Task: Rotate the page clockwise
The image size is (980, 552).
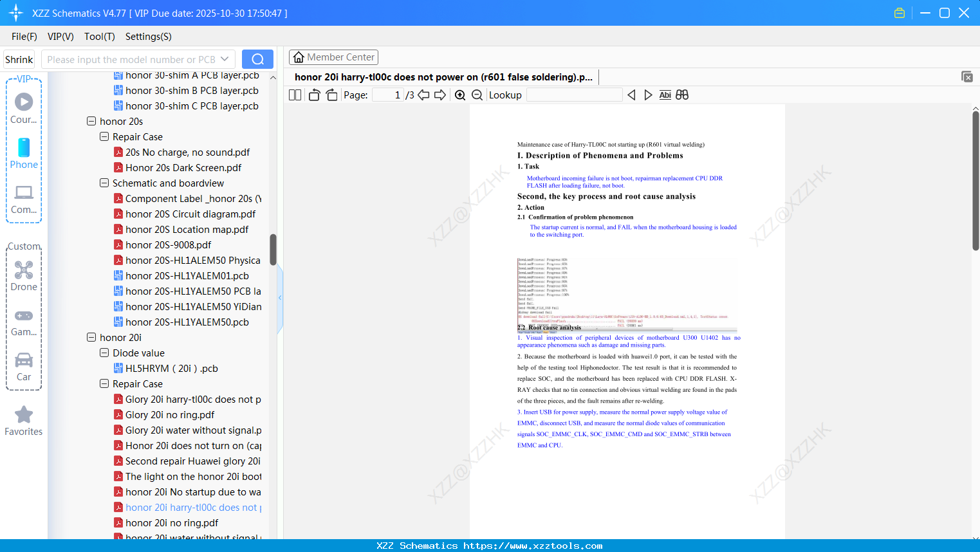Action: pyautogui.click(x=331, y=95)
